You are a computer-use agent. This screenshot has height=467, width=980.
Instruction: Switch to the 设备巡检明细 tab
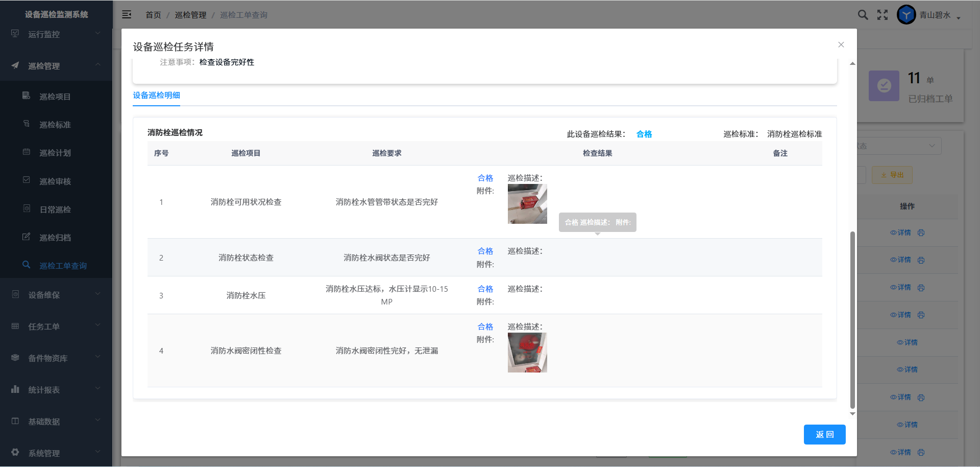coord(156,95)
